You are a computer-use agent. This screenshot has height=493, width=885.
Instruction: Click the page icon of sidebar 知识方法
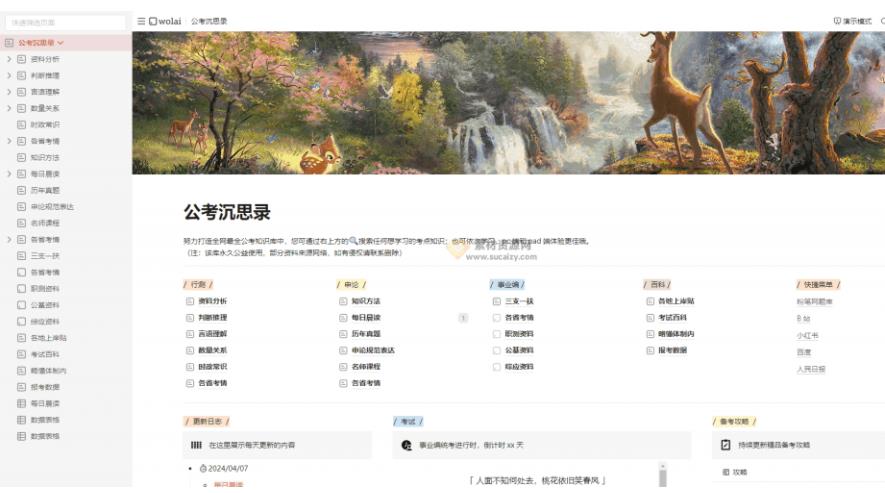21,158
